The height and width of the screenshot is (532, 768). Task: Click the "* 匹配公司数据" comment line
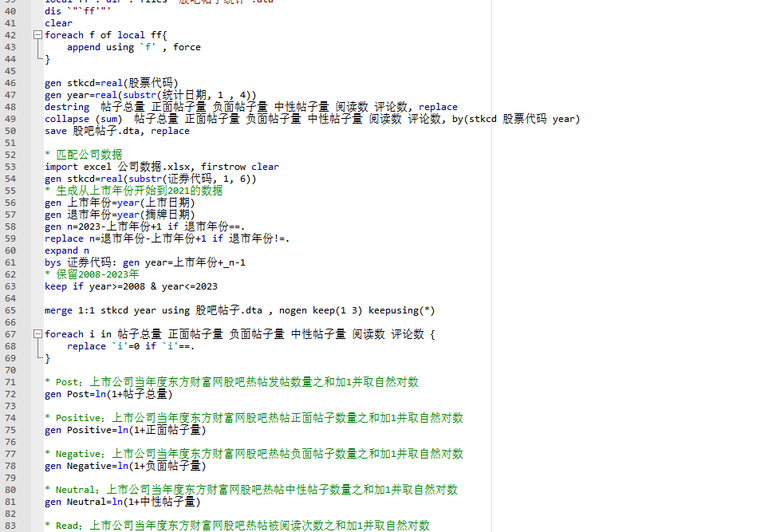tap(84, 155)
